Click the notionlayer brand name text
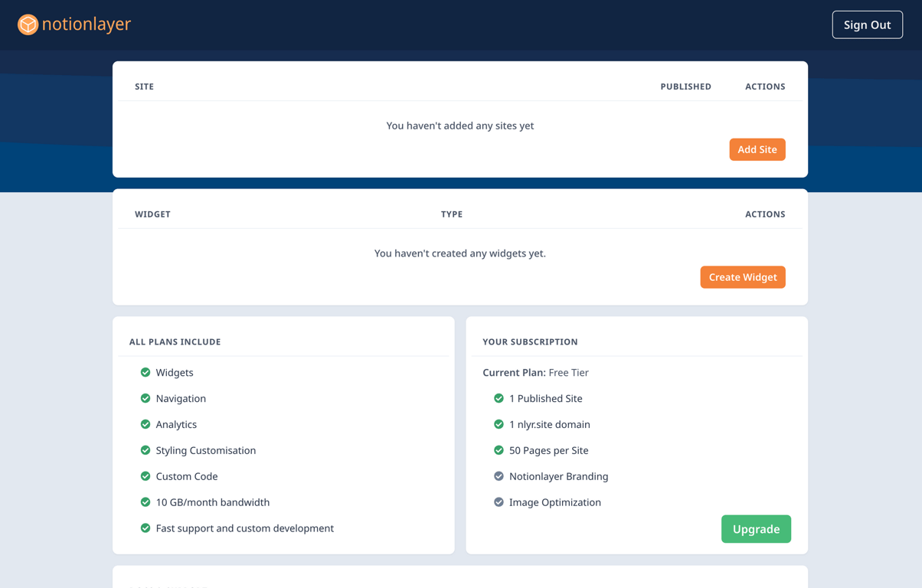 tap(87, 24)
